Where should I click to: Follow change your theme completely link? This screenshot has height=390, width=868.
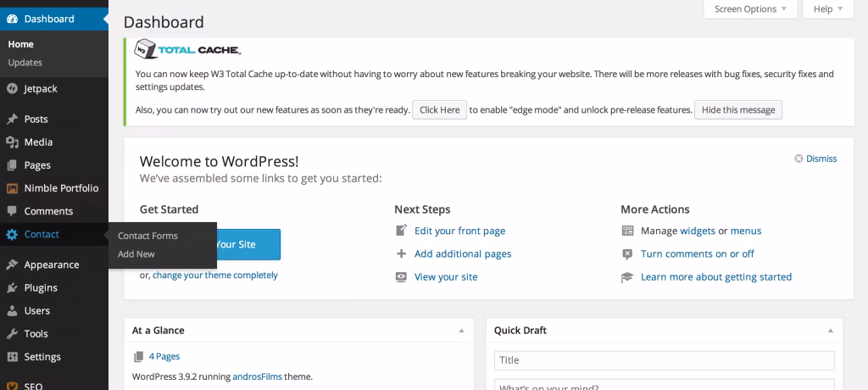point(215,275)
